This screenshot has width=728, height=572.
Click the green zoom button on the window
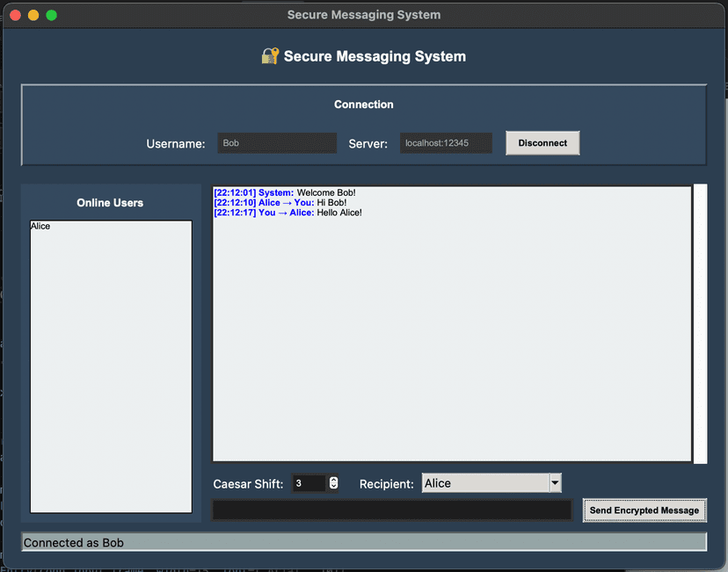pyautogui.click(x=51, y=15)
